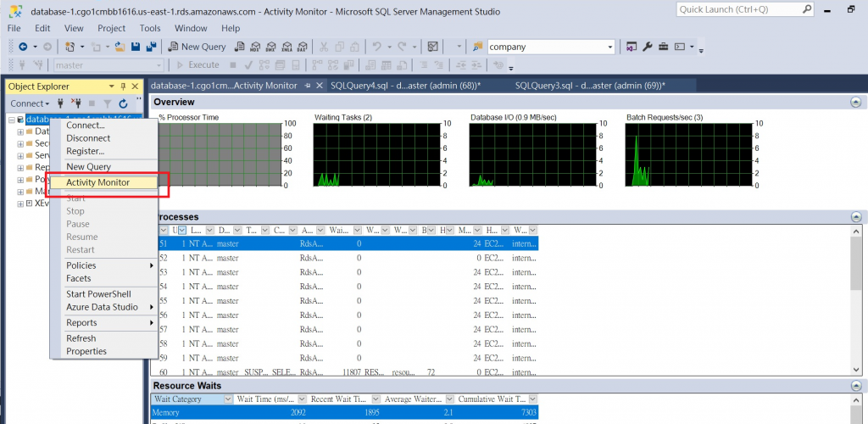Click the Execute button
The image size is (868, 424).
(198, 64)
